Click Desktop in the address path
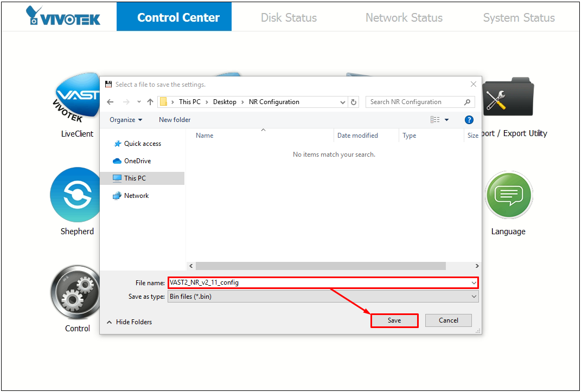 [225, 102]
